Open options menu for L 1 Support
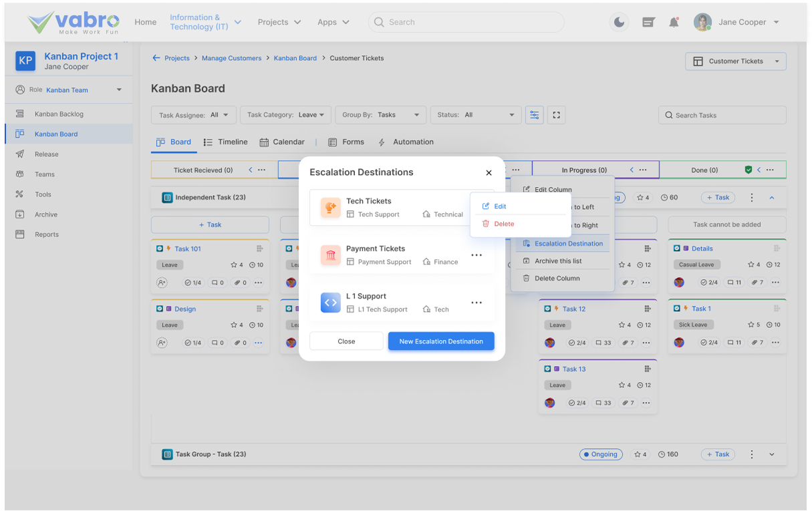The height and width of the screenshot is (511, 812). 477,303
